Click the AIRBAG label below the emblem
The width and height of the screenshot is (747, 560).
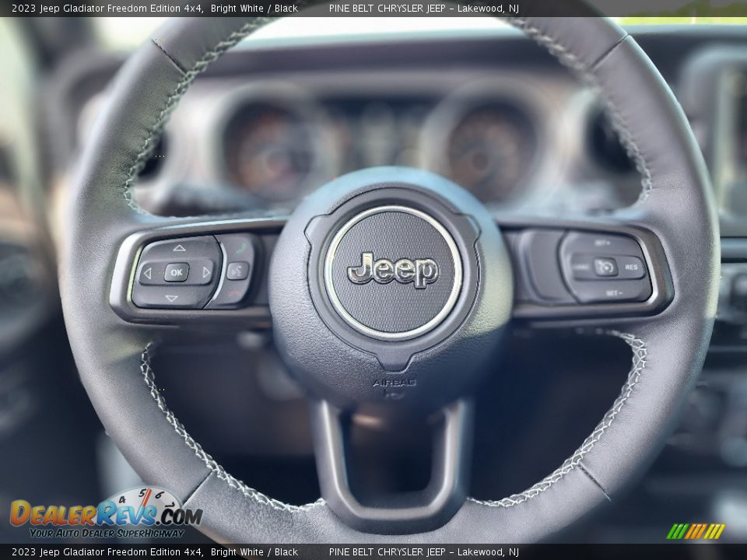[394, 383]
